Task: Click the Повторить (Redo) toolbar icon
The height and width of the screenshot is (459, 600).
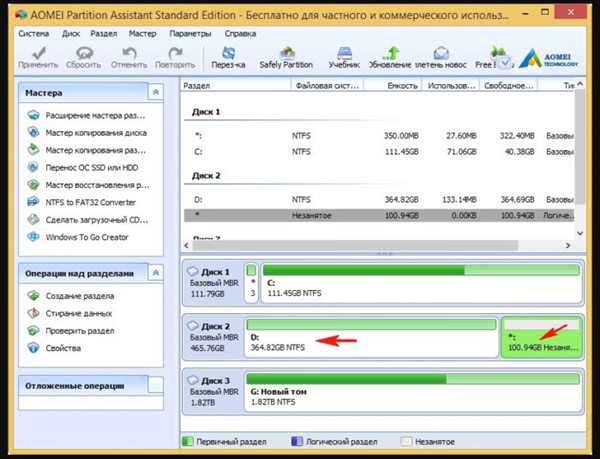Action: pos(175,58)
